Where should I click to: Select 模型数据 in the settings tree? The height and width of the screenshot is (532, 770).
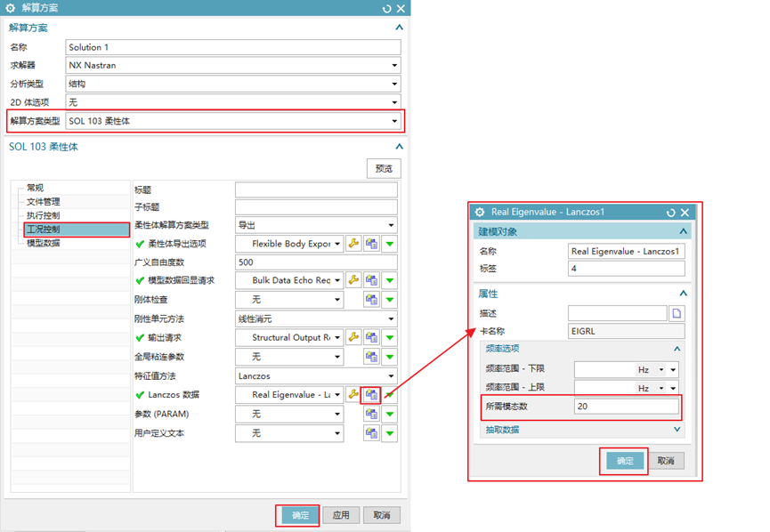44,243
